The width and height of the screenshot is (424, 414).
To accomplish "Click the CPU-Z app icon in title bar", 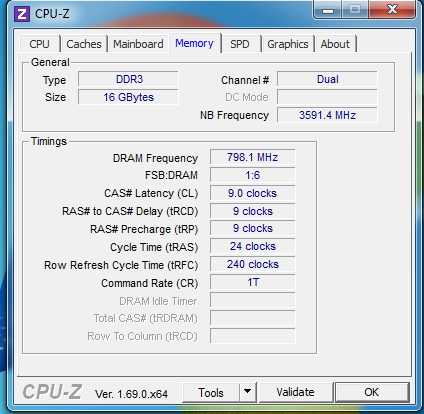I will pyautogui.click(x=22, y=14).
